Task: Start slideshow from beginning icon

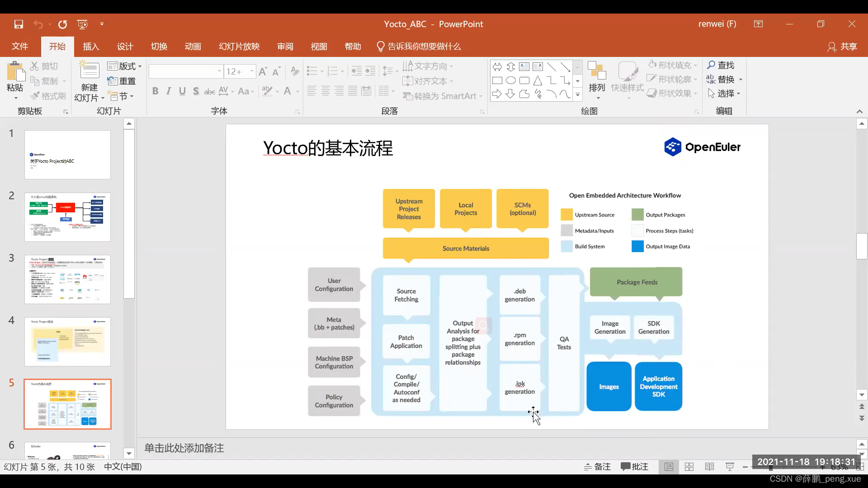Action: click(82, 24)
